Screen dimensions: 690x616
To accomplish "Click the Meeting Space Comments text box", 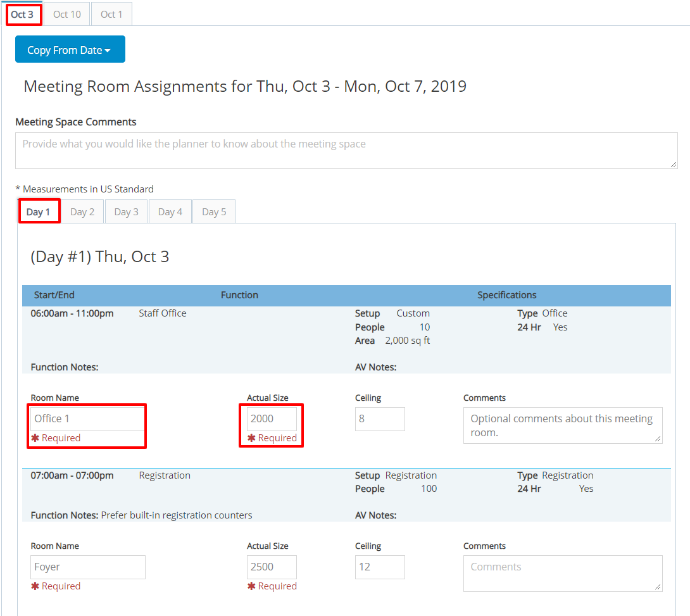I will [346, 151].
